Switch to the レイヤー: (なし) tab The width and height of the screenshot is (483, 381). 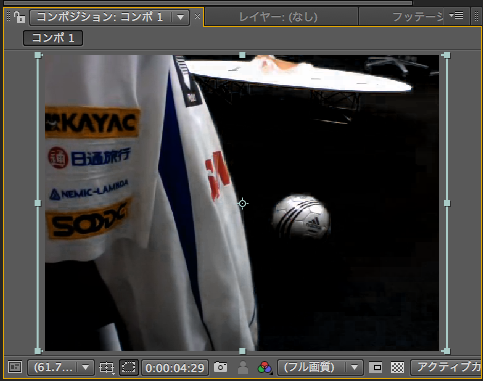278,17
